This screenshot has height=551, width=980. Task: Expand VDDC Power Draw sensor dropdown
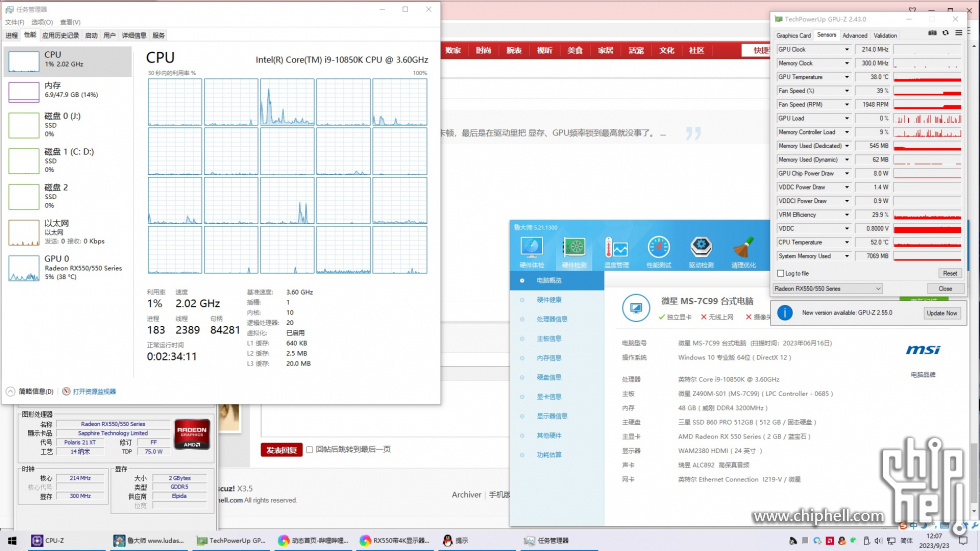(847, 187)
